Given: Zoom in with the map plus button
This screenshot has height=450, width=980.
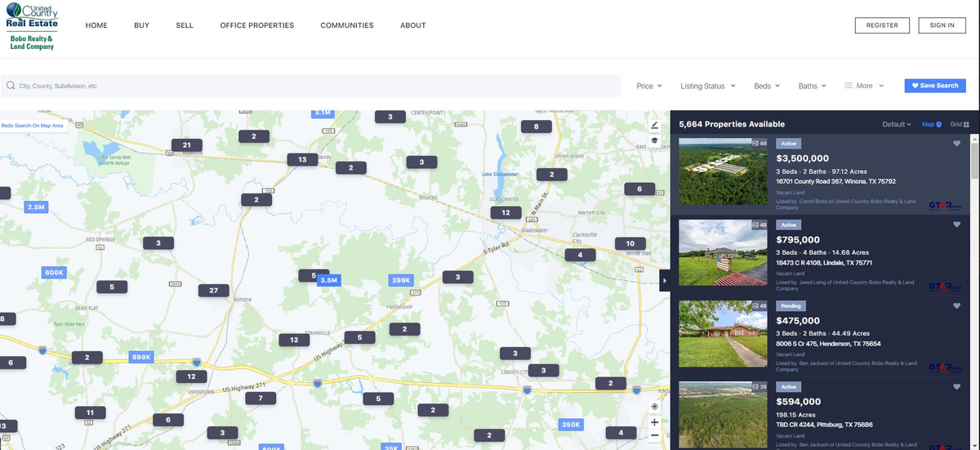Looking at the screenshot, I should pos(654,422).
